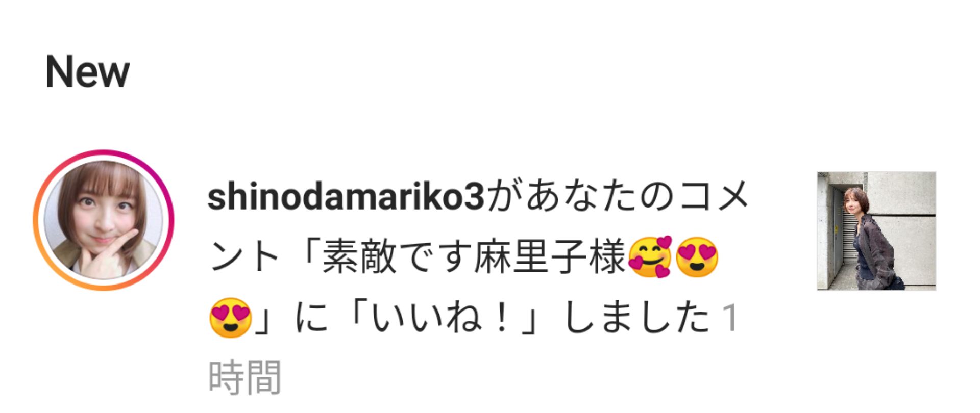Tap the があなたのコメ text
The image size is (980, 413).
(617, 197)
